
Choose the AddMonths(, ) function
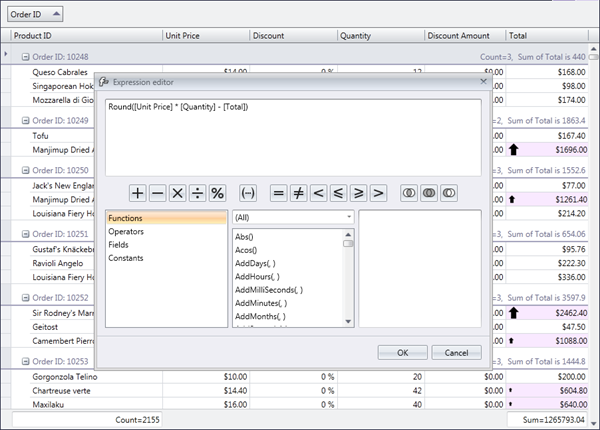[260, 316]
